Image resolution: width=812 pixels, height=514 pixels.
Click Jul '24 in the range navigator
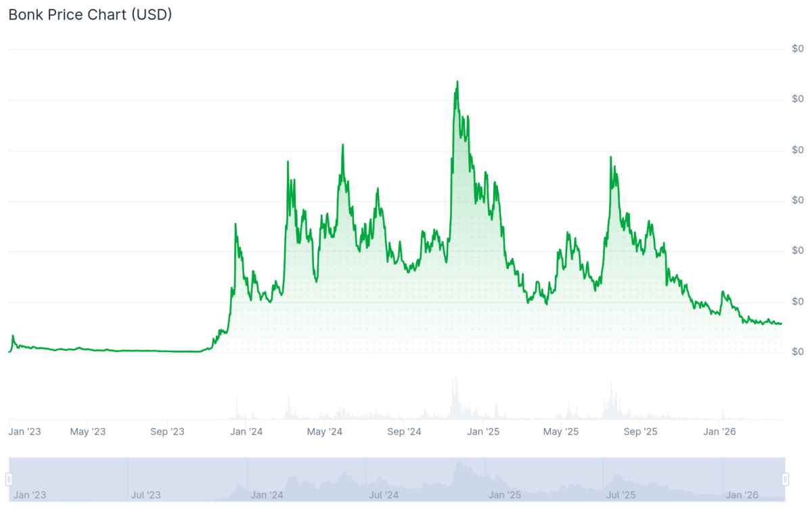pyautogui.click(x=384, y=495)
